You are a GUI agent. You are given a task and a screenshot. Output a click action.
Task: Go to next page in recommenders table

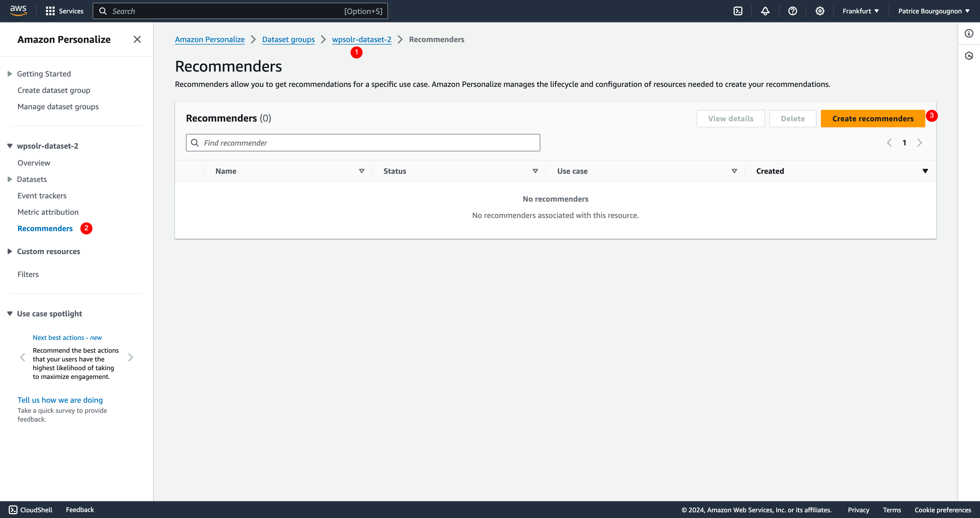920,143
